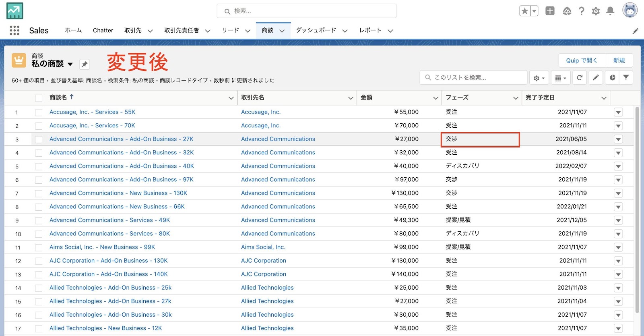Open the 取引先責任者 tab

tap(182, 30)
